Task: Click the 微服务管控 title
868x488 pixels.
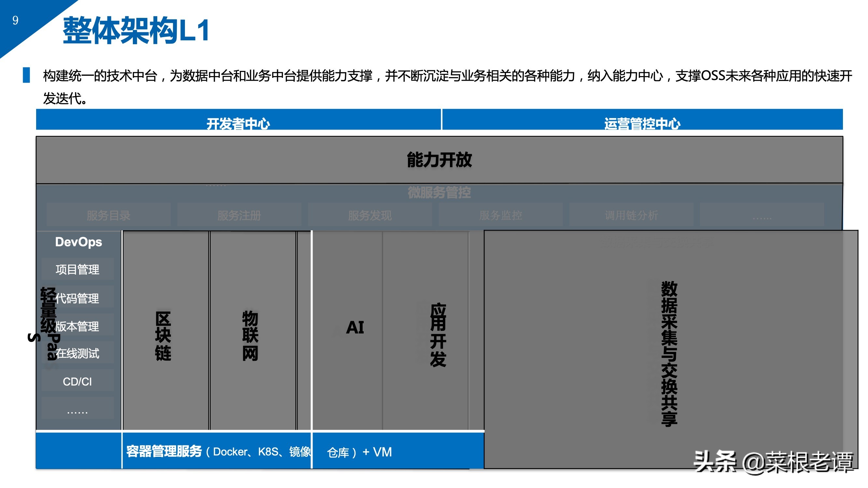Action: [x=439, y=193]
